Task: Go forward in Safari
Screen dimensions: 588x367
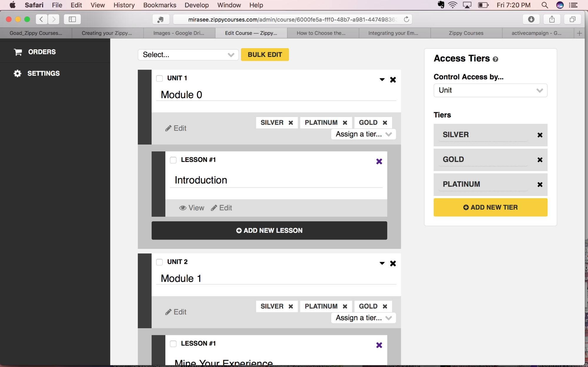Action: (x=54, y=19)
